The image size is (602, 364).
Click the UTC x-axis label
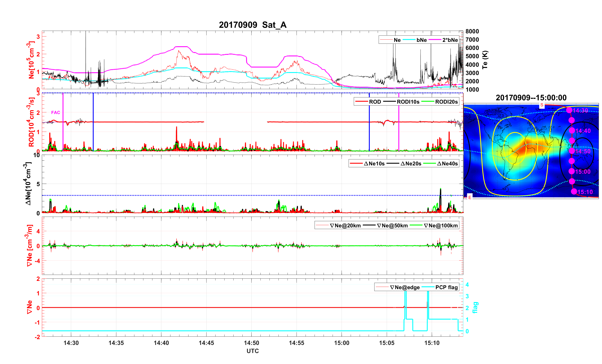253,351
